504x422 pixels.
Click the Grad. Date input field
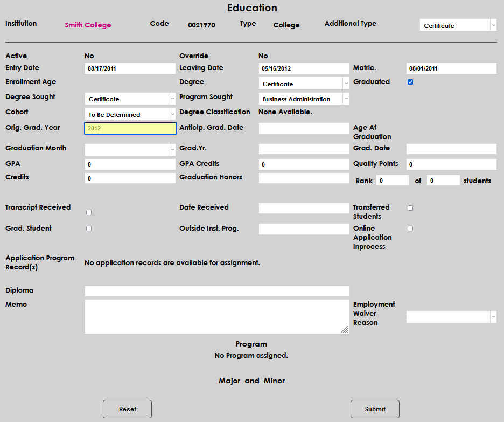pyautogui.click(x=451, y=149)
